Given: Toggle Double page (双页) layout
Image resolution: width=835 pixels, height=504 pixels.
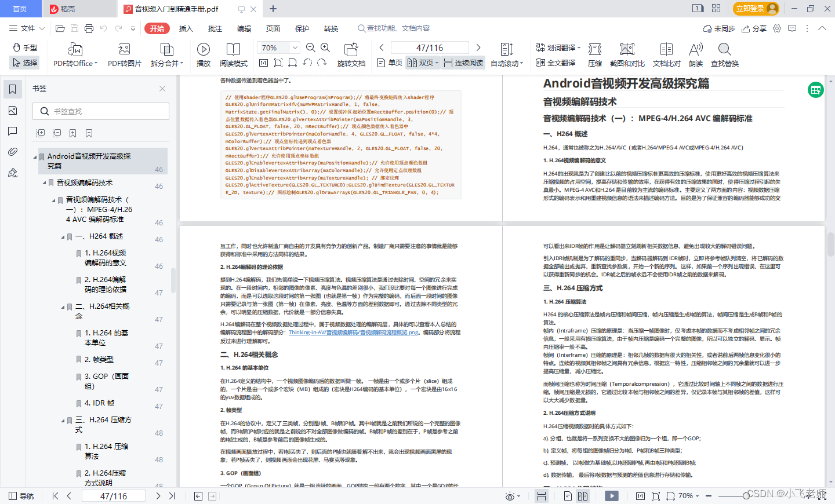Looking at the screenshot, I should point(422,63).
